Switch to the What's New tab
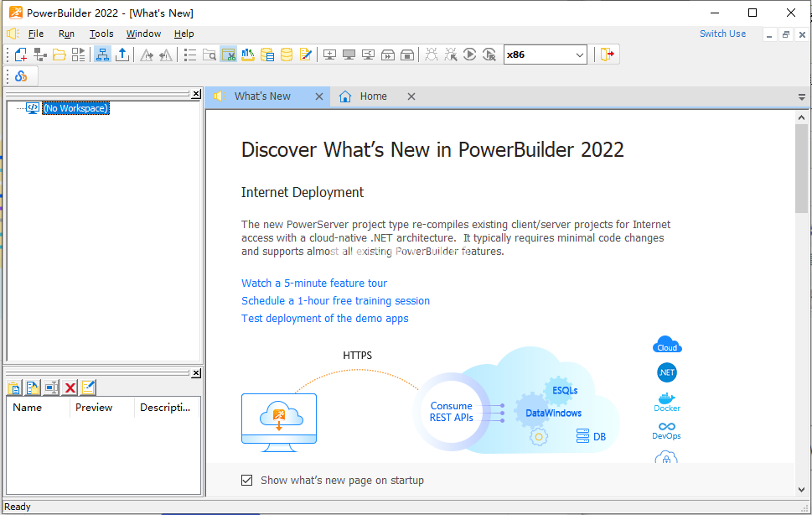Viewport: 812px width, 515px height. click(x=262, y=96)
